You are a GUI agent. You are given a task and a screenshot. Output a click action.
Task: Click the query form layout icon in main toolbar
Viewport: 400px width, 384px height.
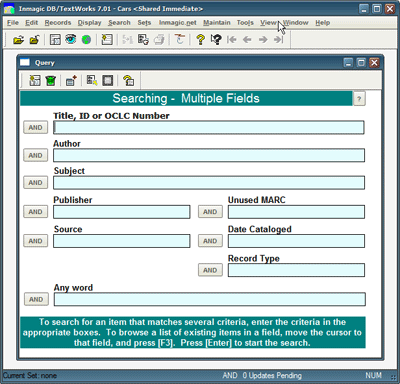(55, 40)
